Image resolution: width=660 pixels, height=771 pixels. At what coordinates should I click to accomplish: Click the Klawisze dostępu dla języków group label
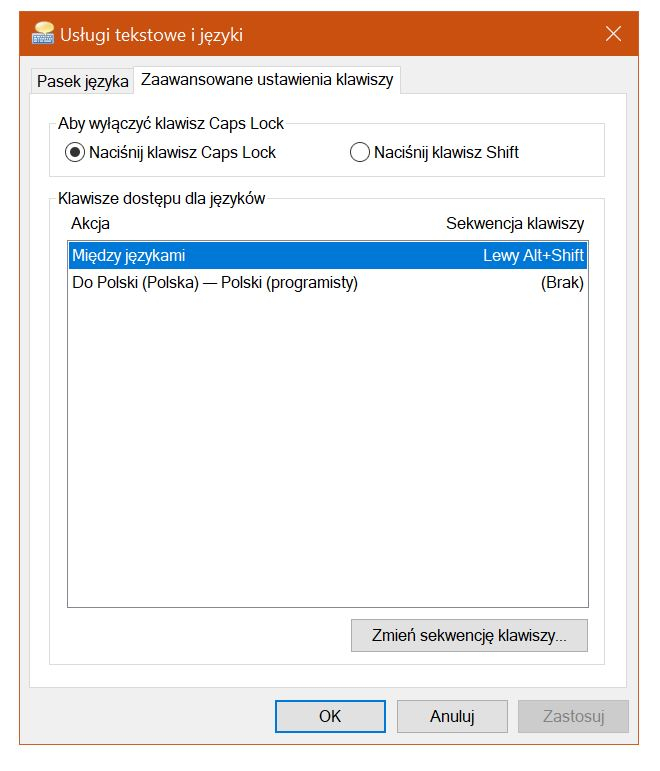click(x=162, y=198)
